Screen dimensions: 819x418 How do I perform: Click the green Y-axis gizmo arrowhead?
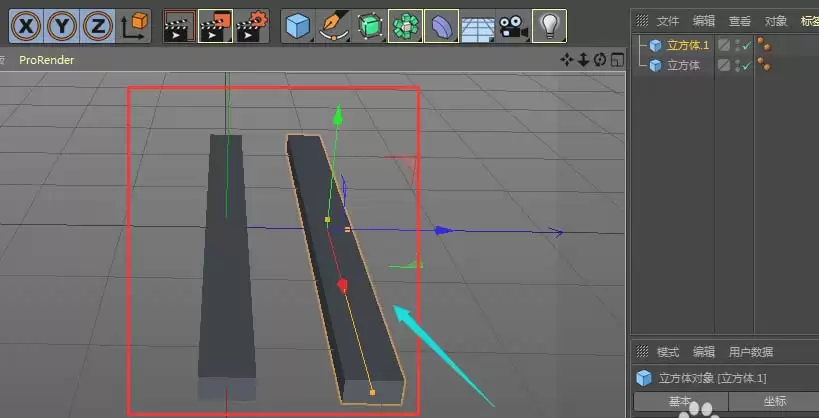click(338, 114)
